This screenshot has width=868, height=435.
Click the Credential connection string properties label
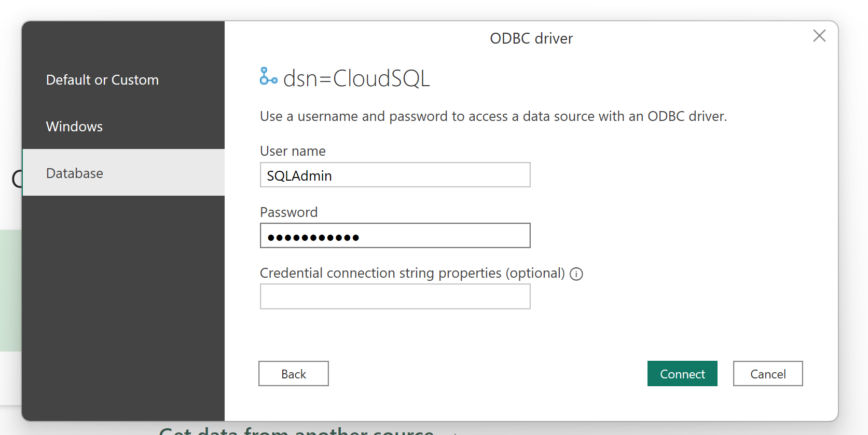pos(412,273)
